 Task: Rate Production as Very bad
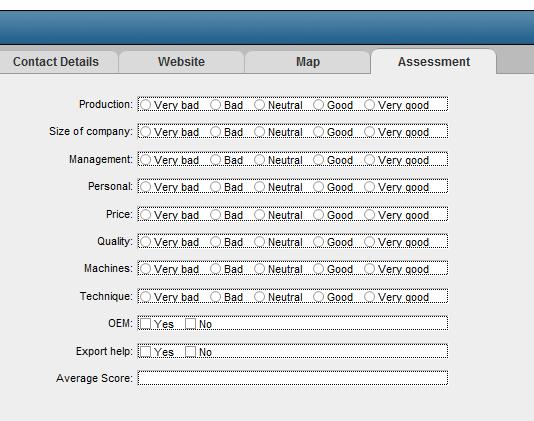pos(146,105)
